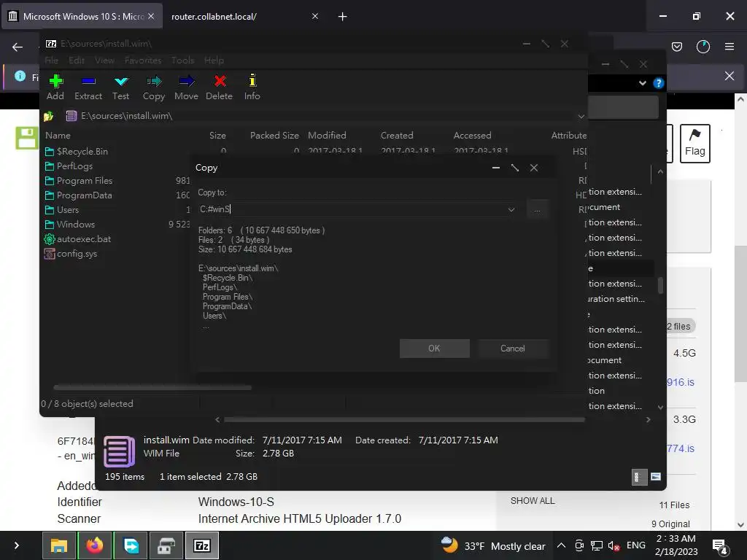The height and width of the screenshot is (560, 747).
Task: Open 7-Zip from the taskbar
Action: (x=202, y=545)
